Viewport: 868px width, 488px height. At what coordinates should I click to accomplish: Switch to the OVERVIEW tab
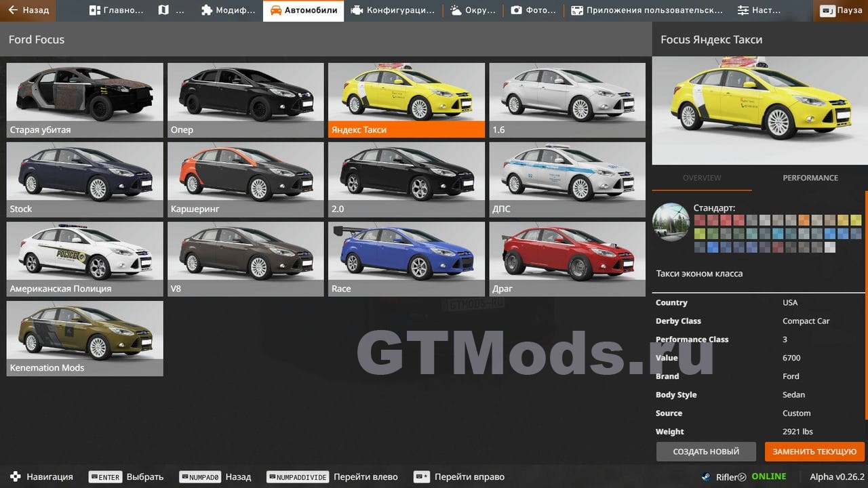coord(702,178)
